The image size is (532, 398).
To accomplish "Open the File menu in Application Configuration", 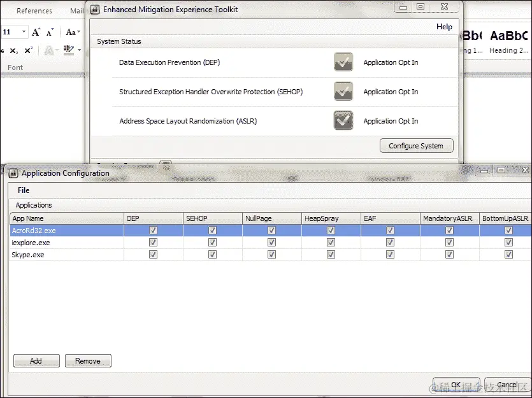I will click(24, 190).
